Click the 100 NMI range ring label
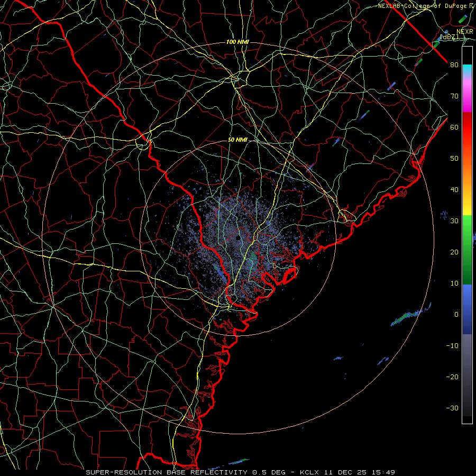This screenshot has height=476, width=476. pyautogui.click(x=237, y=42)
